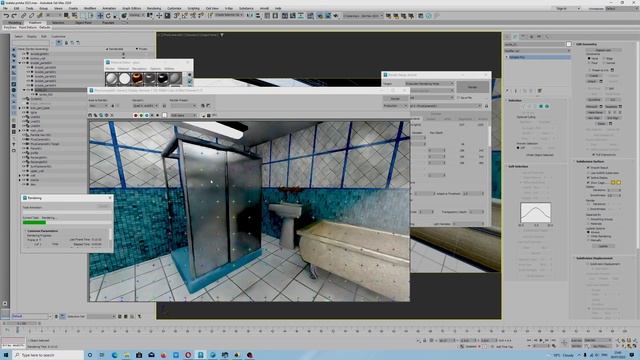The image size is (640, 360).
Task: Open the Hierarchy tab in command panel
Action: pos(523,36)
